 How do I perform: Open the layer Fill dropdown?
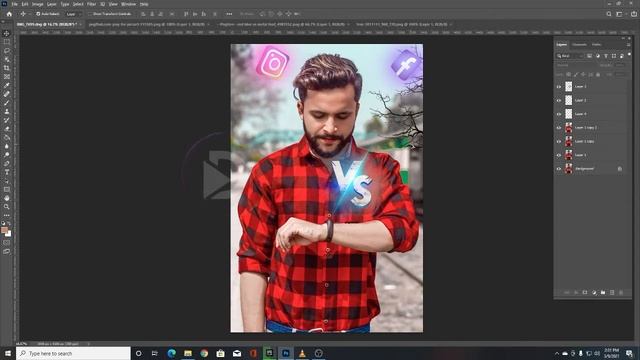tap(621, 75)
